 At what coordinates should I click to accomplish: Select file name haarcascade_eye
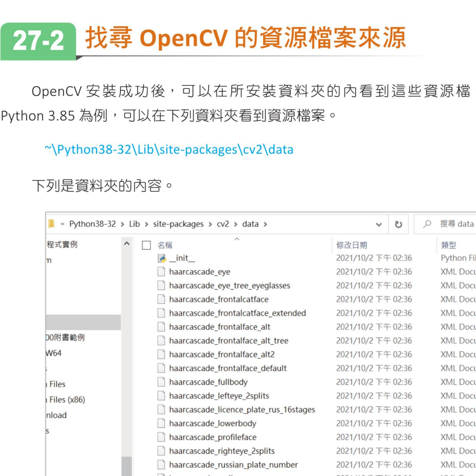200,272
